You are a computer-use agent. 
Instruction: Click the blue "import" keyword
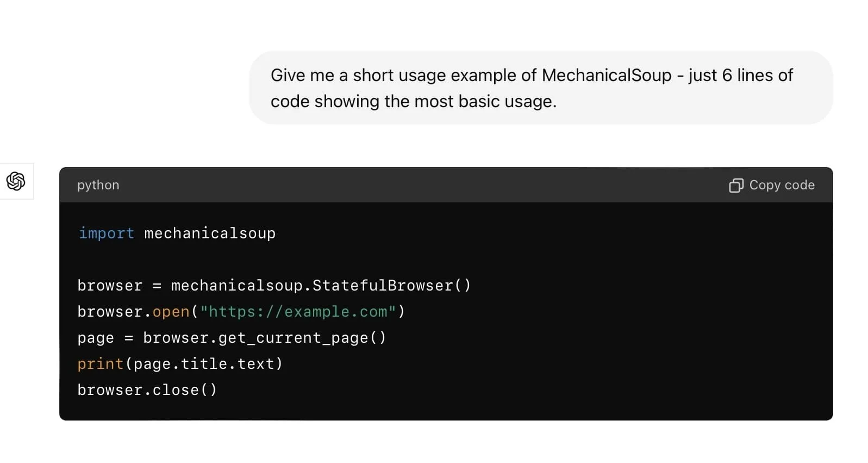107,233
